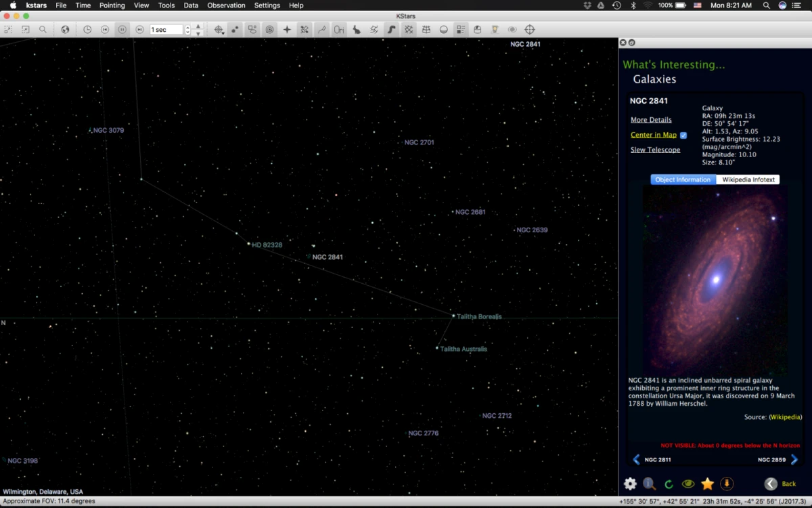Toggle the Milky Way display icon
Screen dimensions: 812x508
click(x=391, y=30)
